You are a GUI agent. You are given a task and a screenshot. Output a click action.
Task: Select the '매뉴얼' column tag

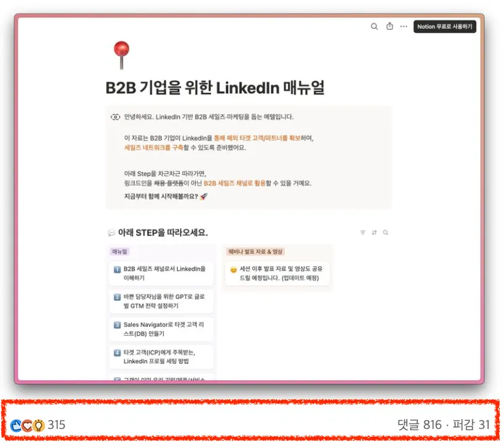point(120,252)
